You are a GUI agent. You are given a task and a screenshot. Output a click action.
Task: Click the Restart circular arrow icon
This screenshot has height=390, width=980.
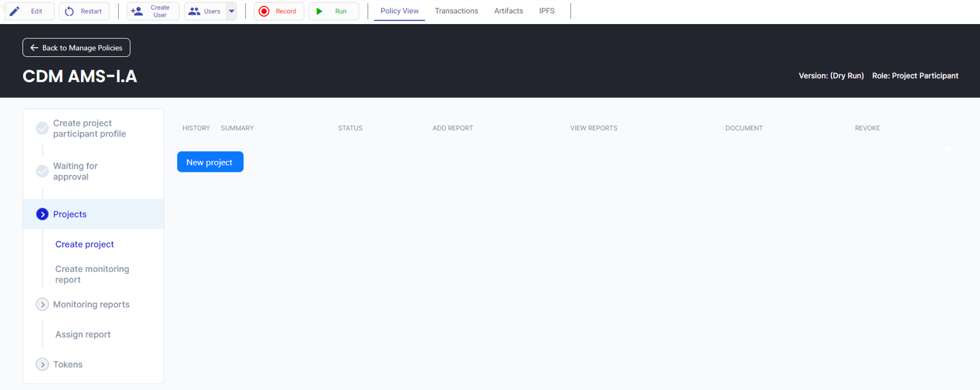pyautogui.click(x=70, y=11)
